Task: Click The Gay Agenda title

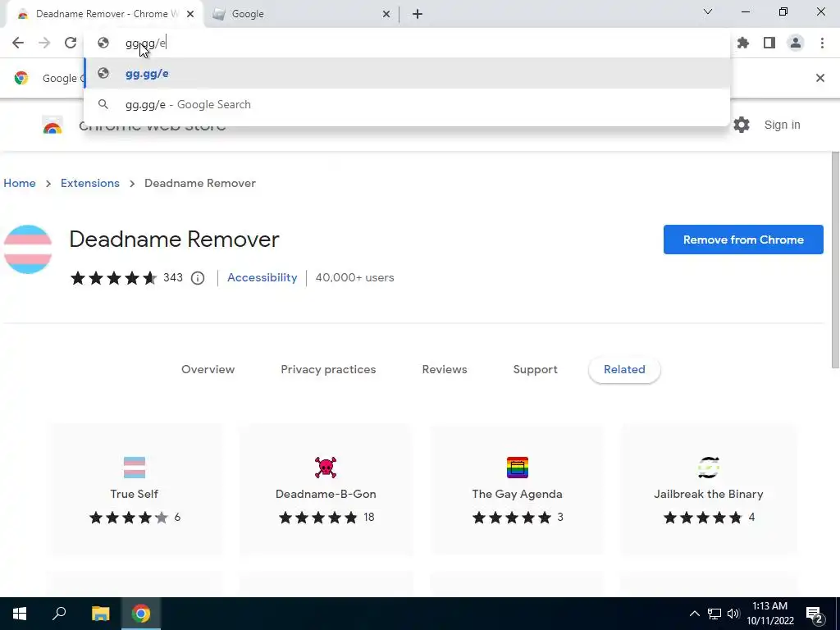Action: (518, 494)
